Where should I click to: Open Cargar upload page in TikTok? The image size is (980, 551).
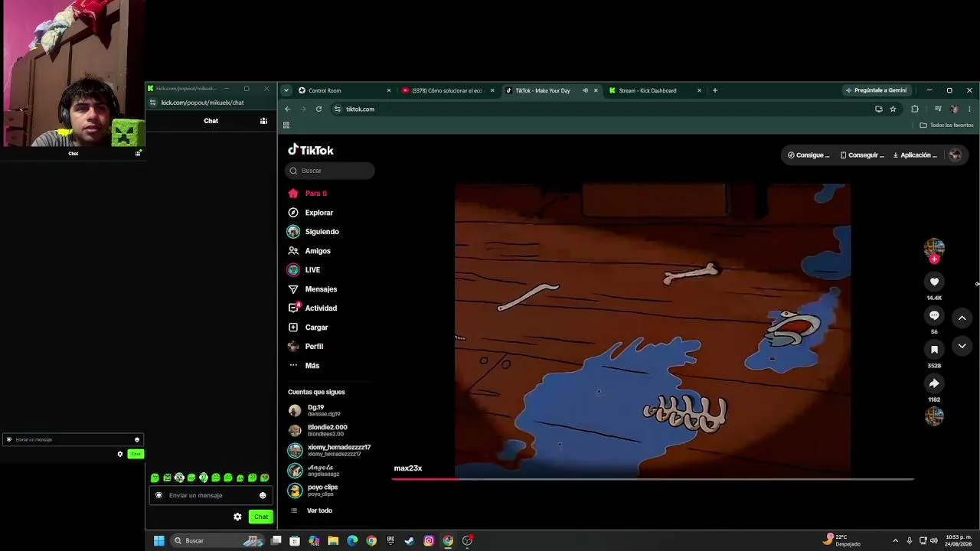click(308, 328)
